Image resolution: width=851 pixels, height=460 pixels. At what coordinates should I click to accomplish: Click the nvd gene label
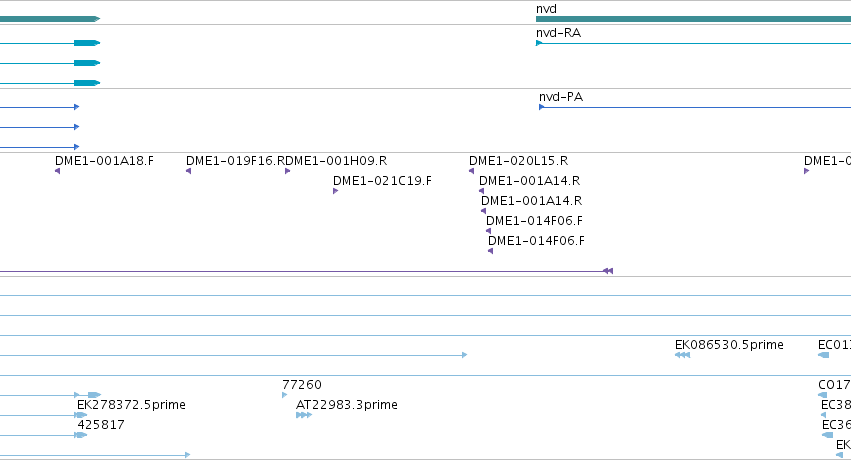(546, 9)
